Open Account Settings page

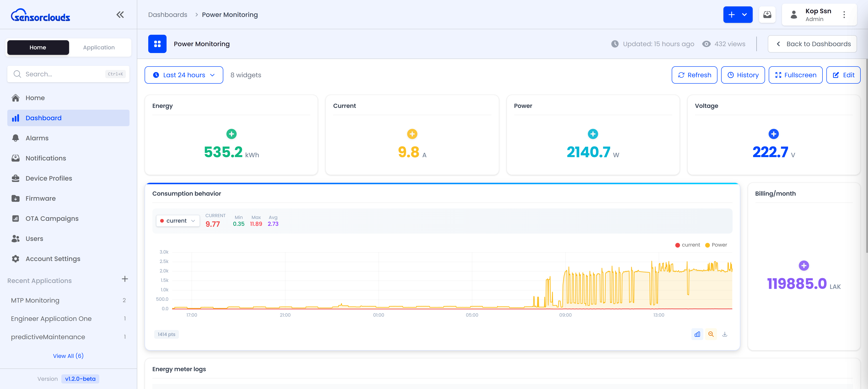point(68,259)
